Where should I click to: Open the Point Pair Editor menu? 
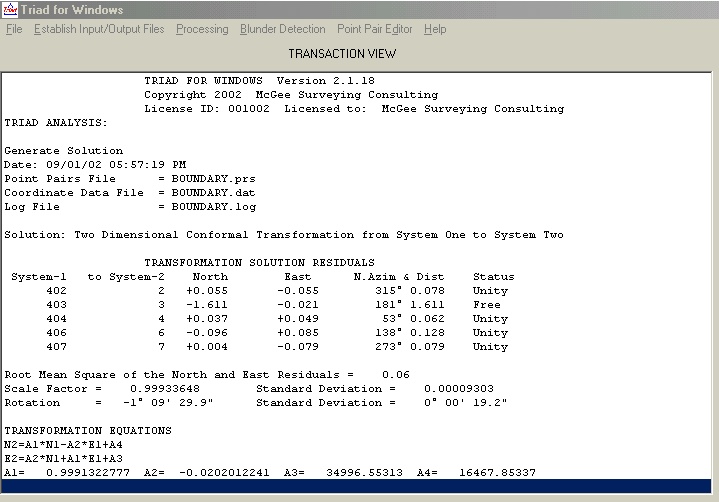tap(374, 29)
